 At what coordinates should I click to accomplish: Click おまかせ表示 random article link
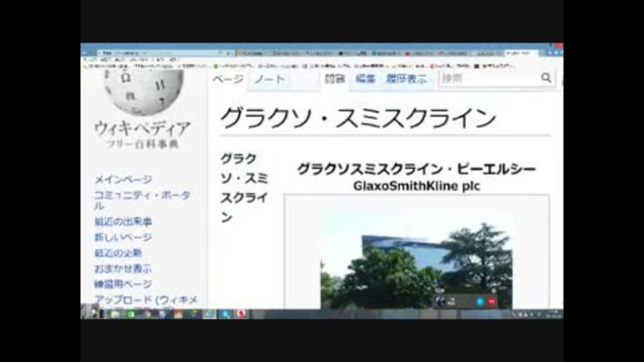(123, 268)
